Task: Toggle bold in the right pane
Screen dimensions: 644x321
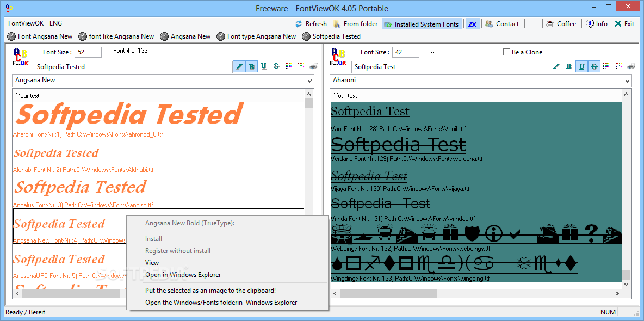Action: coord(569,66)
